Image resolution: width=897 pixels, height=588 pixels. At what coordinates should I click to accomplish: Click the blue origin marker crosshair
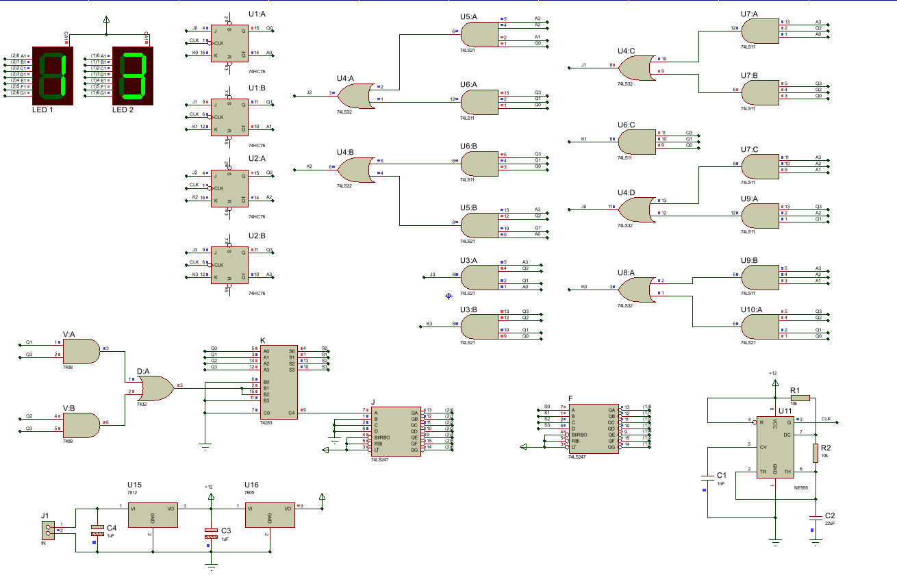(449, 296)
